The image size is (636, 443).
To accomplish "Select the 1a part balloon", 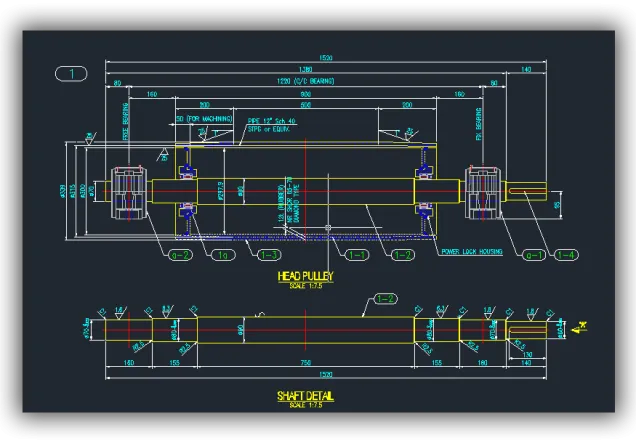I will (223, 255).
